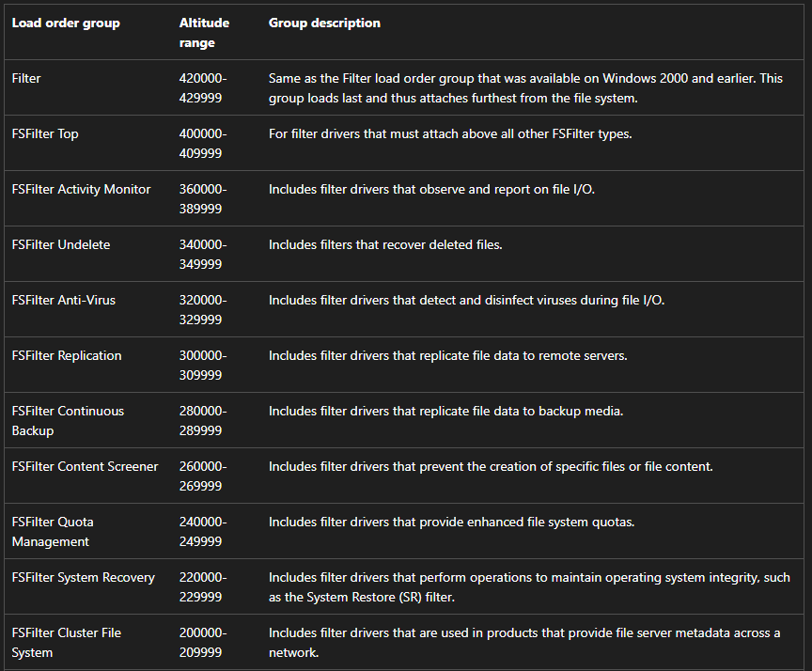Select the 'FSFilter Quota Management' cell
Screen dimensions: 812x671
coord(53,531)
